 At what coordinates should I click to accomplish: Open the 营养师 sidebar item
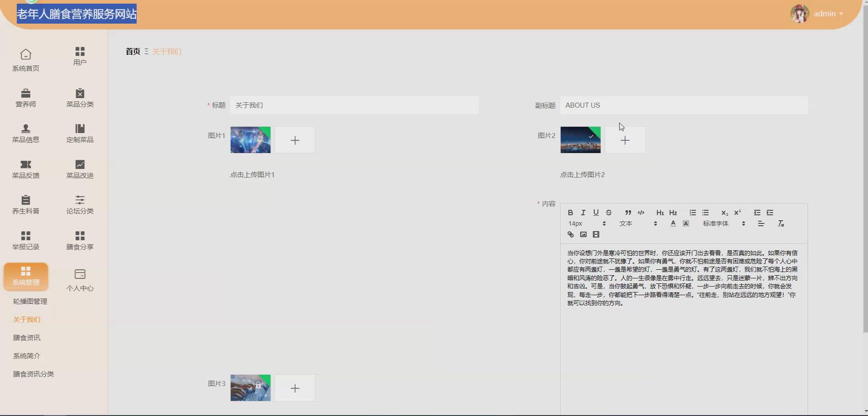26,98
